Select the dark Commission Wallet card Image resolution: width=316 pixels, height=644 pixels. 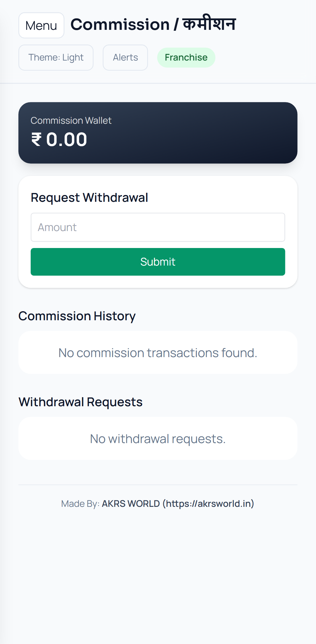coord(204,135)
